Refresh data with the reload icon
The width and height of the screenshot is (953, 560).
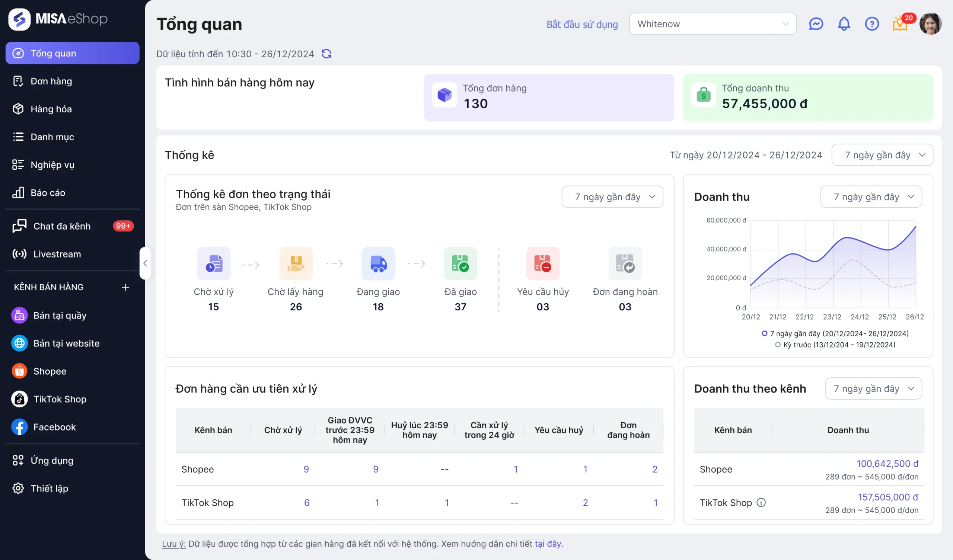click(326, 54)
